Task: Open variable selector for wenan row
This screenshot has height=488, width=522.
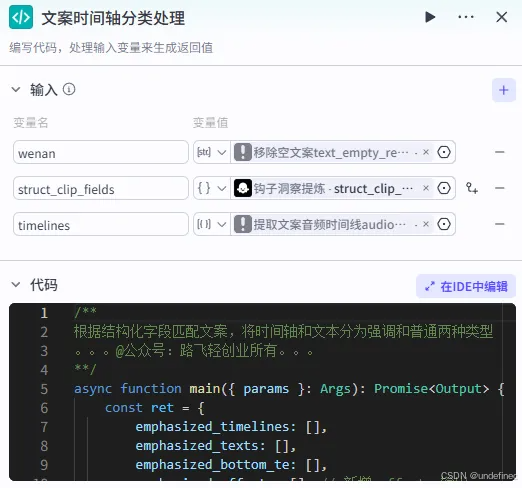Action: 444,152
